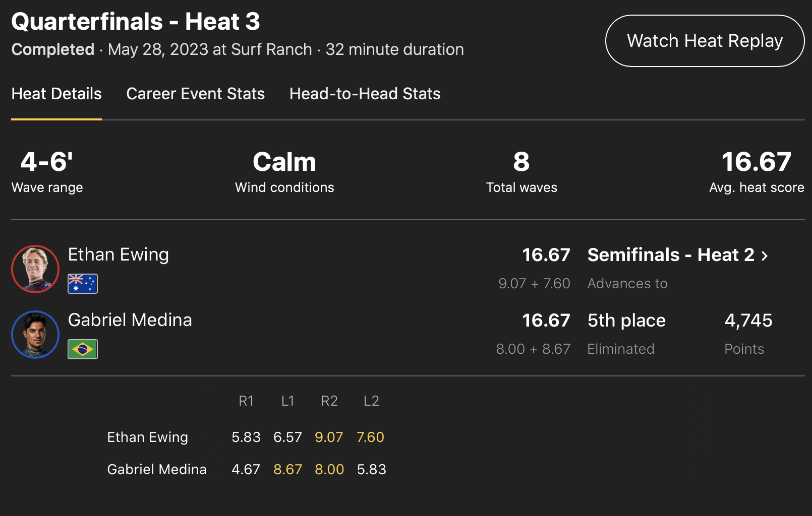Switch to the Career Event Stats tab
This screenshot has width=812, height=516.
[x=195, y=94]
